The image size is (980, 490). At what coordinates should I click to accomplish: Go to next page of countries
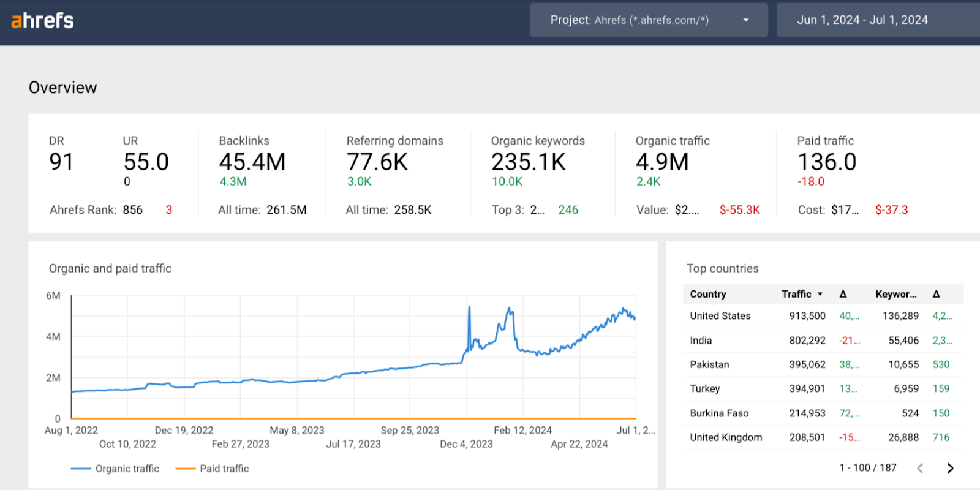tap(950, 469)
